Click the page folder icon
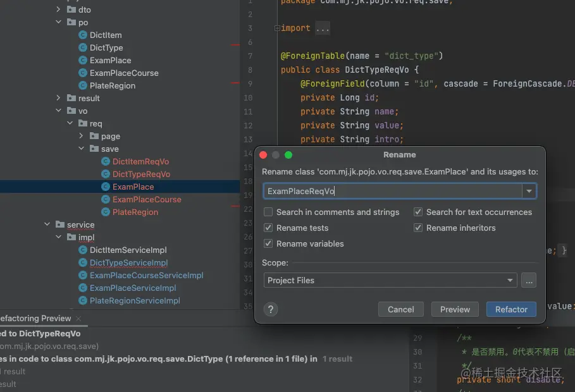575x392 pixels. (94, 136)
